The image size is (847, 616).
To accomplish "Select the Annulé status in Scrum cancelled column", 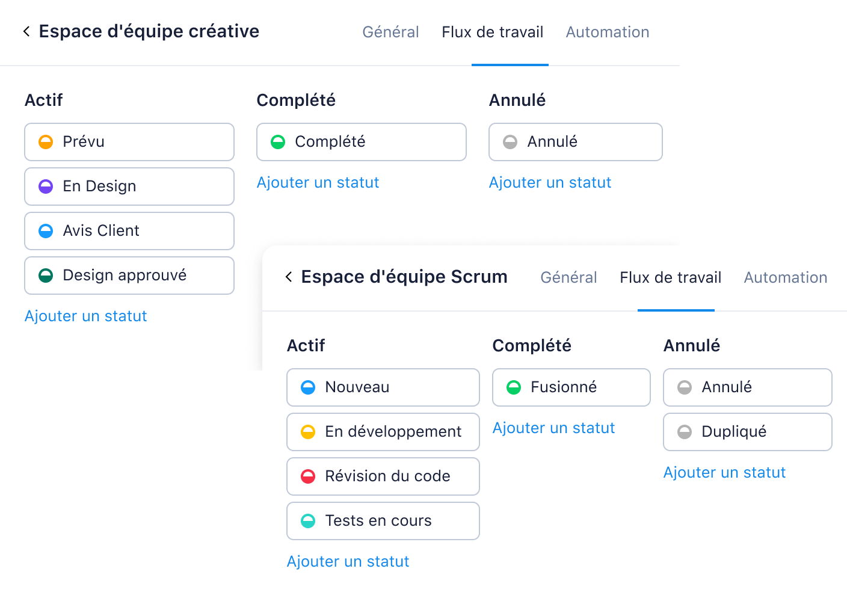I will pyautogui.click(x=747, y=387).
